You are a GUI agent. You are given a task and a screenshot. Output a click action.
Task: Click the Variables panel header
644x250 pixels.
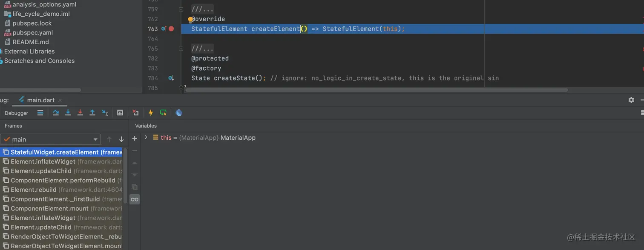[146, 126]
